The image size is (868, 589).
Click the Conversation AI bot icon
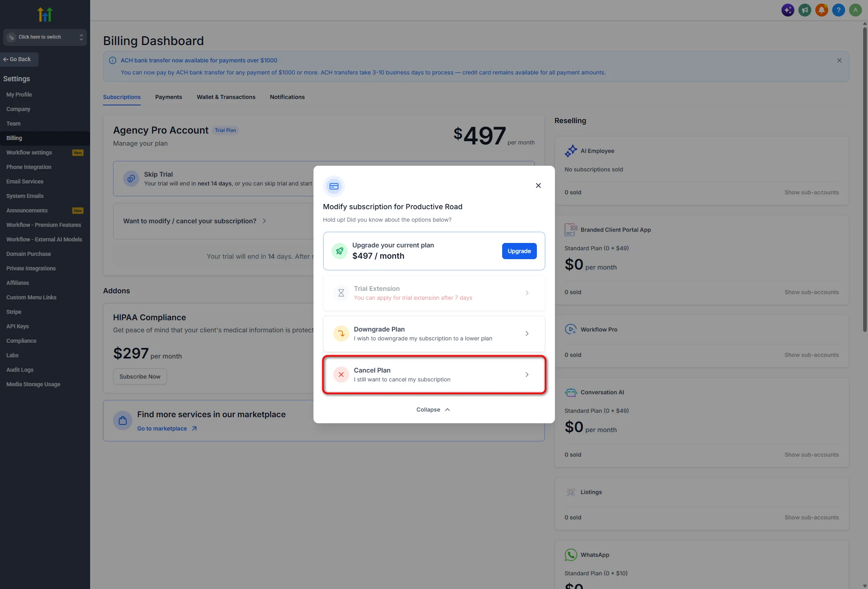click(x=571, y=392)
